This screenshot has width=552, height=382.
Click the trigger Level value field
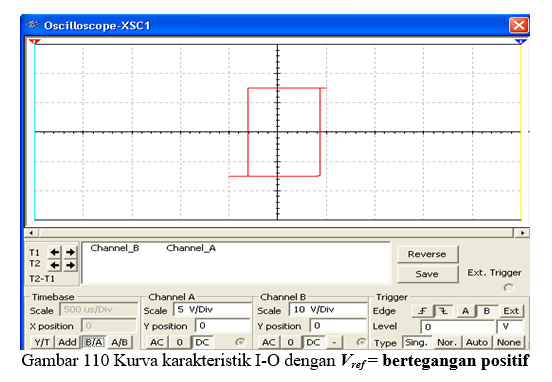click(x=458, y=327)
